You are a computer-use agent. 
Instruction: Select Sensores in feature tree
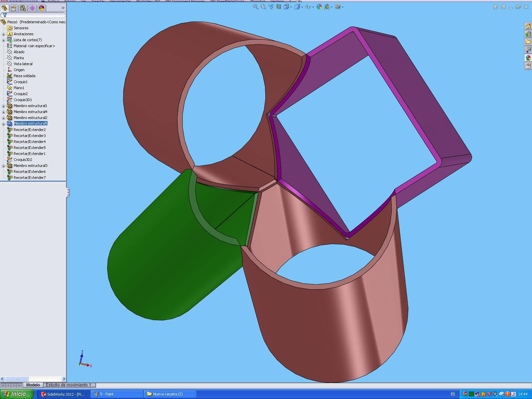tap(21, 28)
